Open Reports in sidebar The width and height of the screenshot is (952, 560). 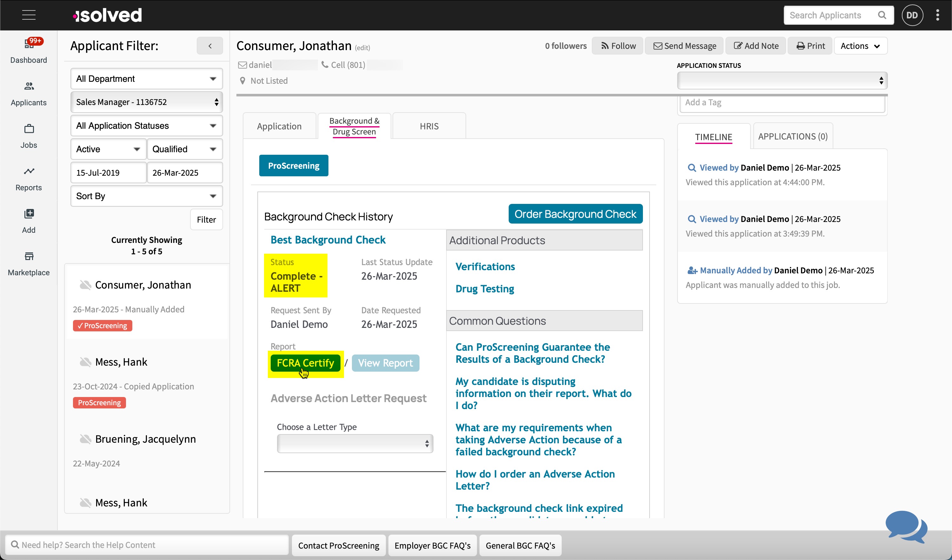pos(29,179)
